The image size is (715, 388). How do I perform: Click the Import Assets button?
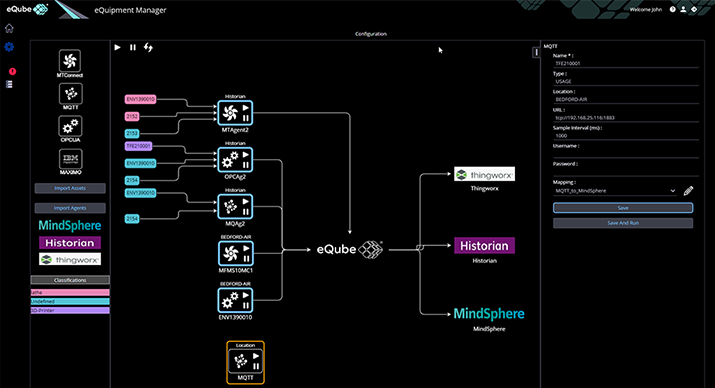coord(70,188)
